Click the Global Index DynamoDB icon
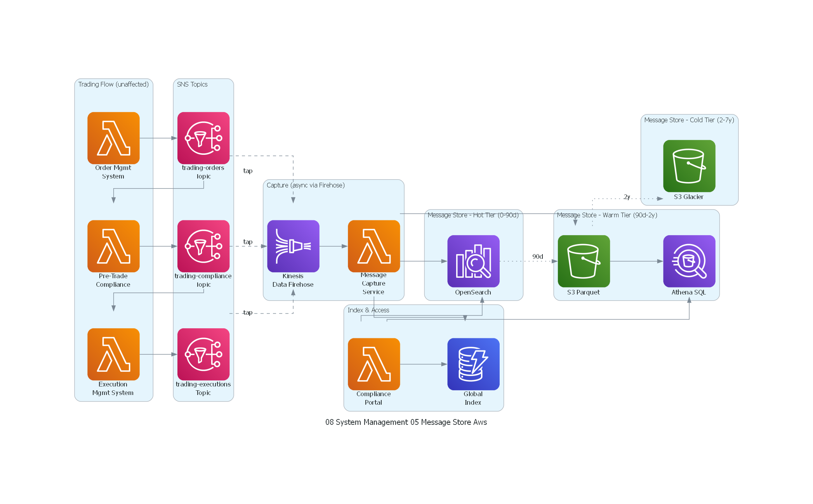The image size is (813, 504). tap(473, 364)
